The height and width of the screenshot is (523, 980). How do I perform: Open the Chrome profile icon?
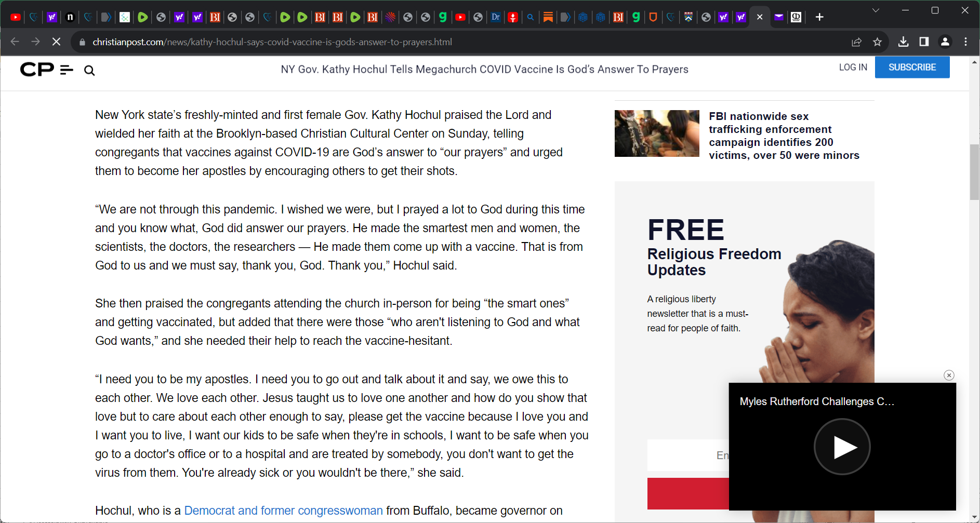[945, 42]
